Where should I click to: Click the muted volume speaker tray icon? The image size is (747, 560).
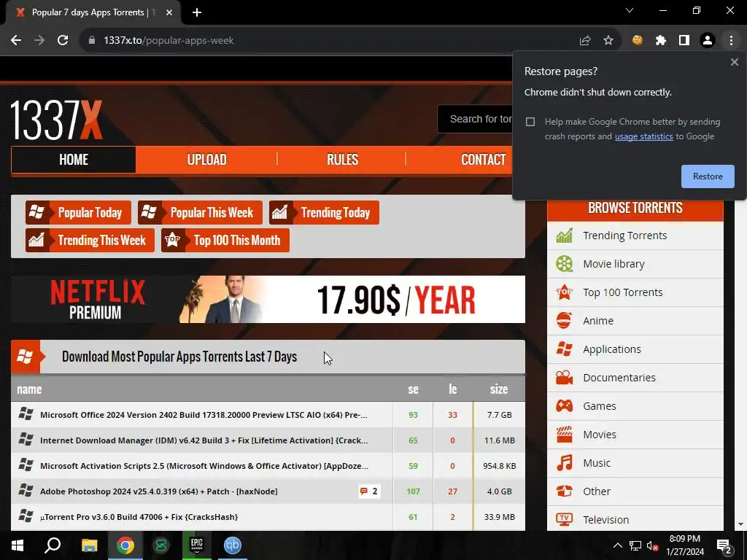[651, 545]
